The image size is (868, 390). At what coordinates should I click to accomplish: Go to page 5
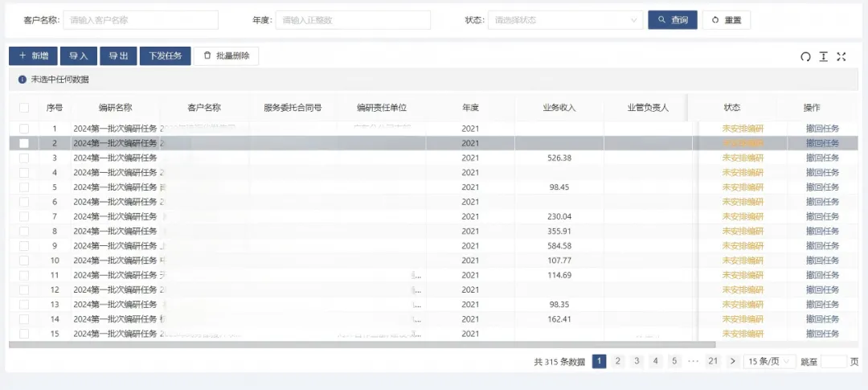click(x=674, y=361)
